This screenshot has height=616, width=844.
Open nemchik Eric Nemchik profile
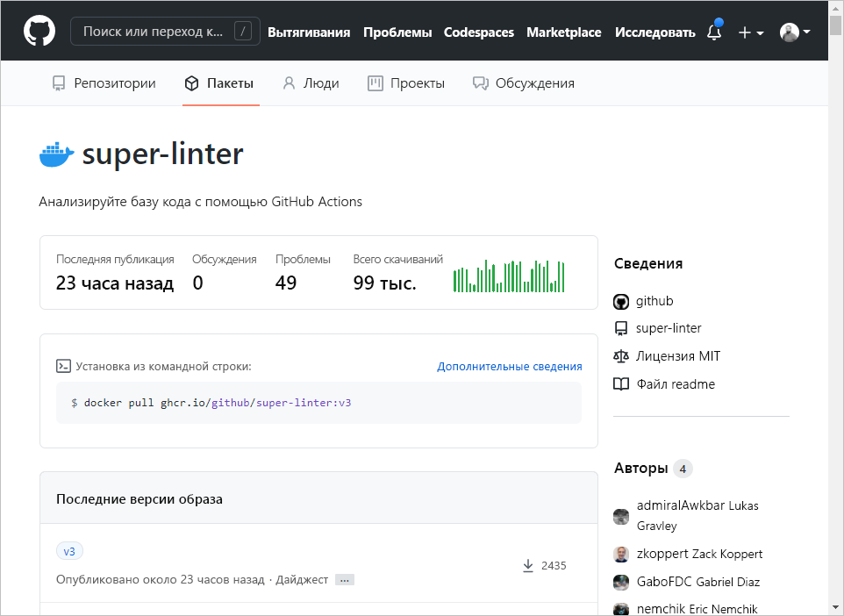697,609
